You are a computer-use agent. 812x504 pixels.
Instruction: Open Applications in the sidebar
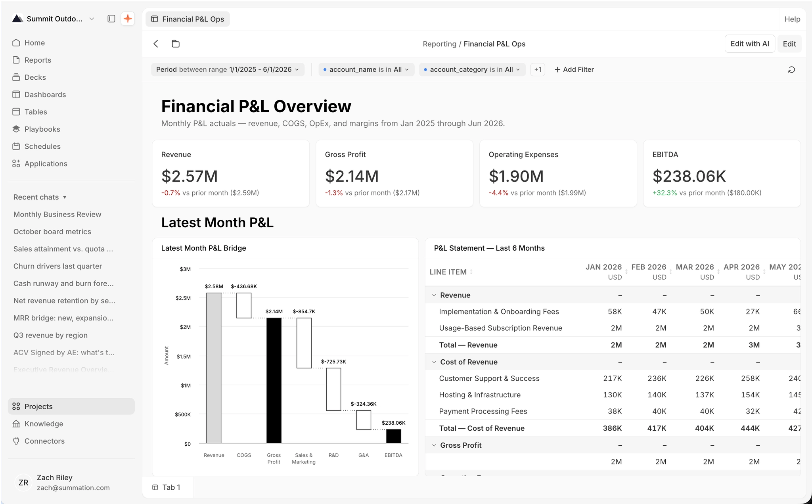pos(71,163)
